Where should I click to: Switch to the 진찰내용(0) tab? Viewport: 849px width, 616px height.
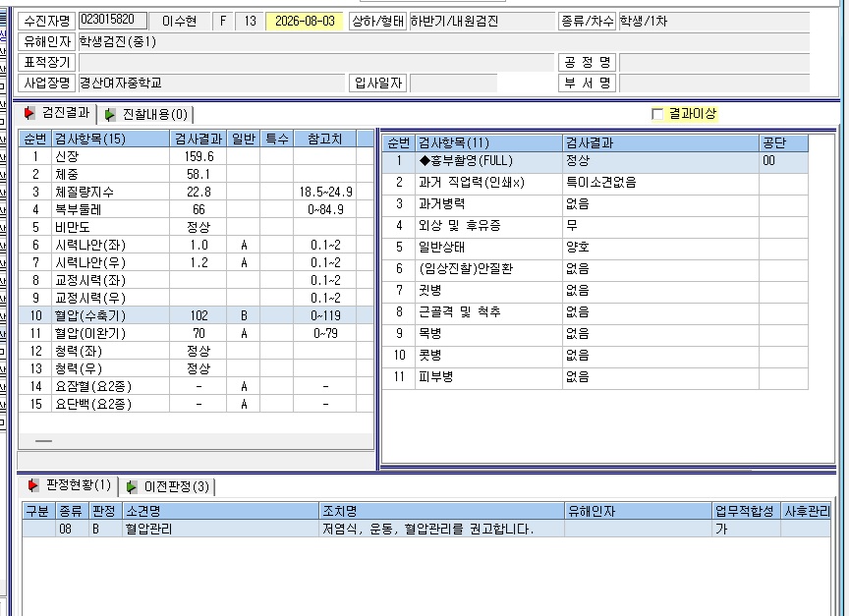pyautogui.click(x=146, y=114)
